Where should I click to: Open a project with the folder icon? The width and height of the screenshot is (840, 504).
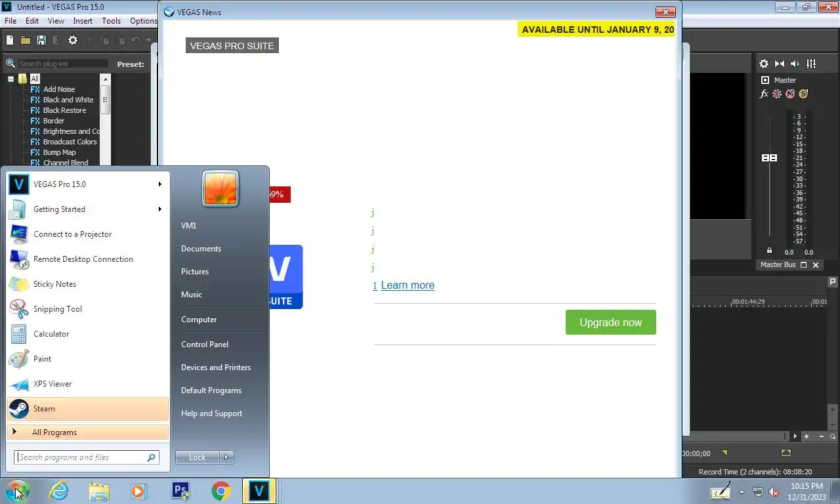coord(26,41)
